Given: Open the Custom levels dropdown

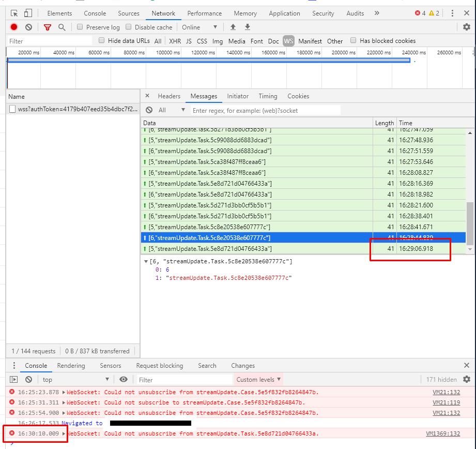Looking at the screenshot, I should coord(258,380).
